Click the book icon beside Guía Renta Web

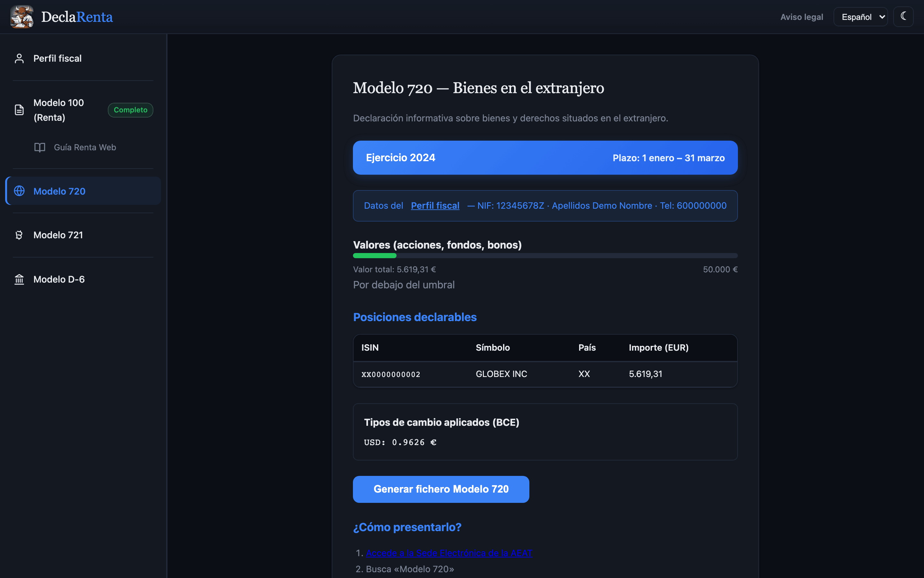coord(40,148)
